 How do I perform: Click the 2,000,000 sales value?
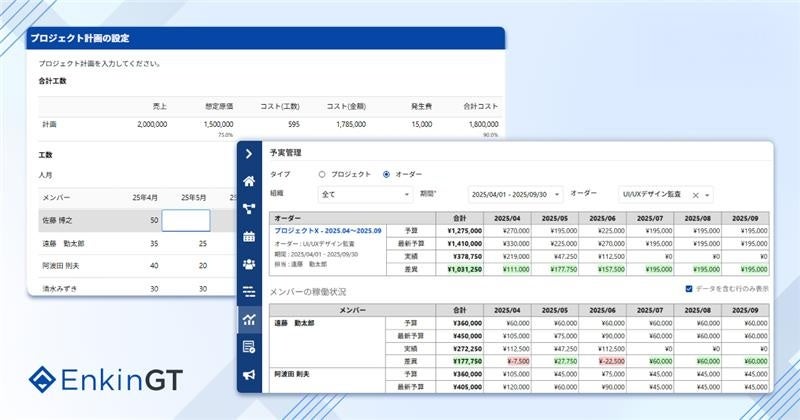click(152, 124)
